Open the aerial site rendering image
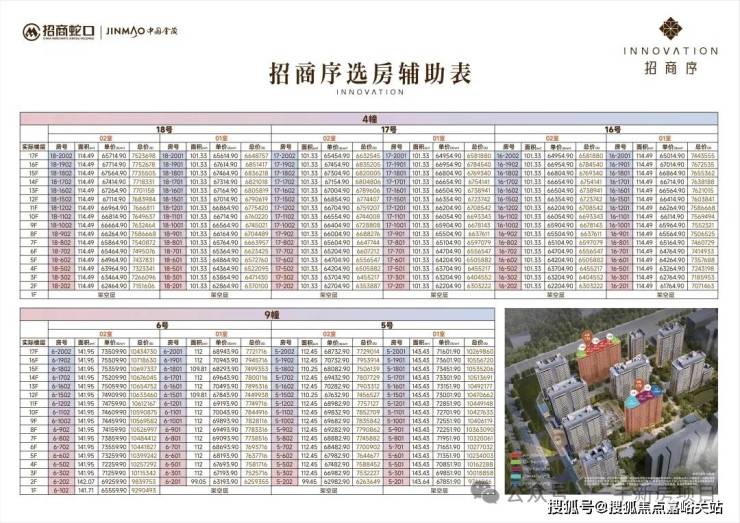Screen dimensions: 740x523 point(611,401)
